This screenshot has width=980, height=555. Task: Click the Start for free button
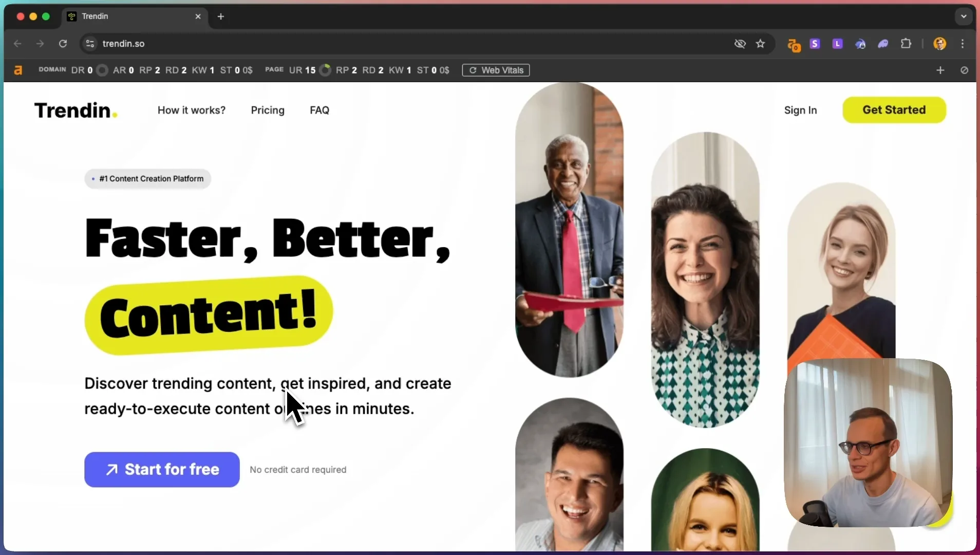tap(162, 469)
